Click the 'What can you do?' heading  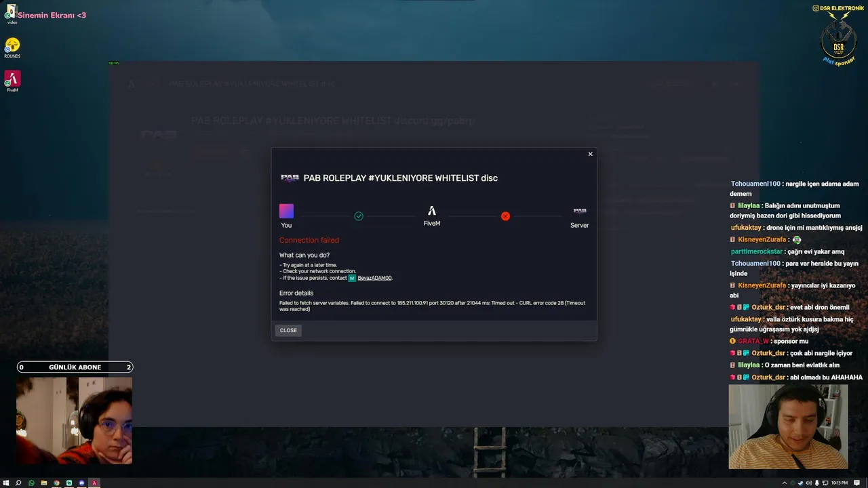point(304,255)
